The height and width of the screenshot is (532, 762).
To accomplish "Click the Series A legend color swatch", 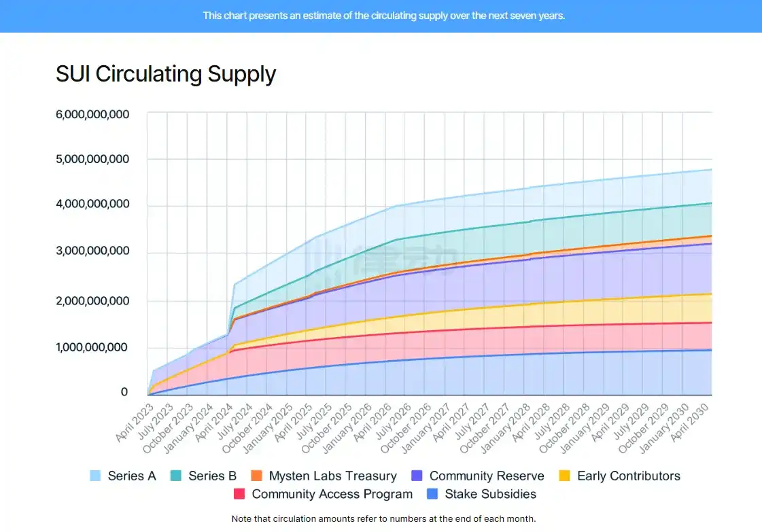I will [96, 476].
